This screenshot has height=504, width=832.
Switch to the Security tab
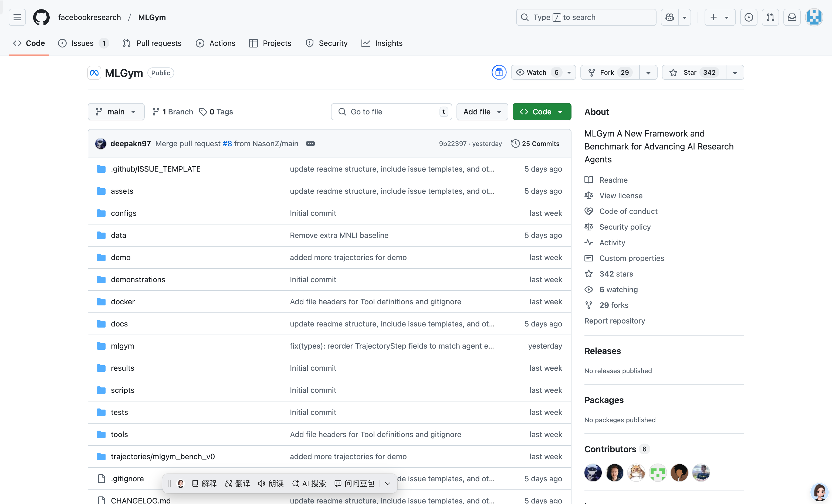327,43
